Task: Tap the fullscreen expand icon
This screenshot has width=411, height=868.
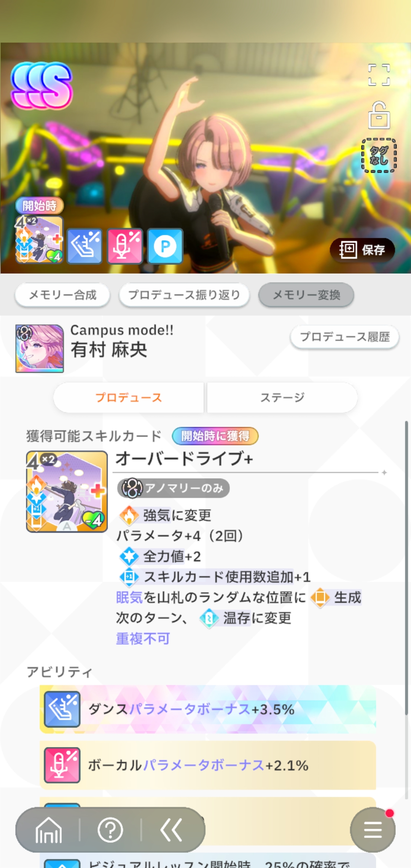Action: 379,75
